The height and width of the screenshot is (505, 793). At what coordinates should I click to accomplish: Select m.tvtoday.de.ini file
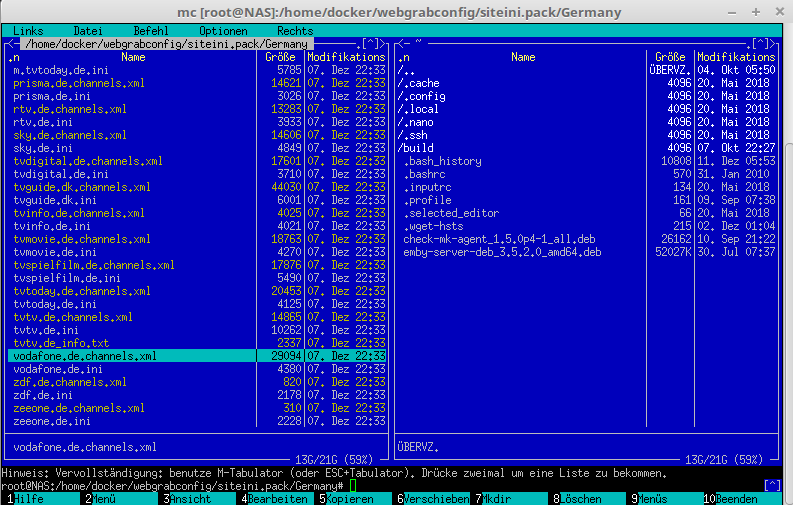[x=61, y=70]
